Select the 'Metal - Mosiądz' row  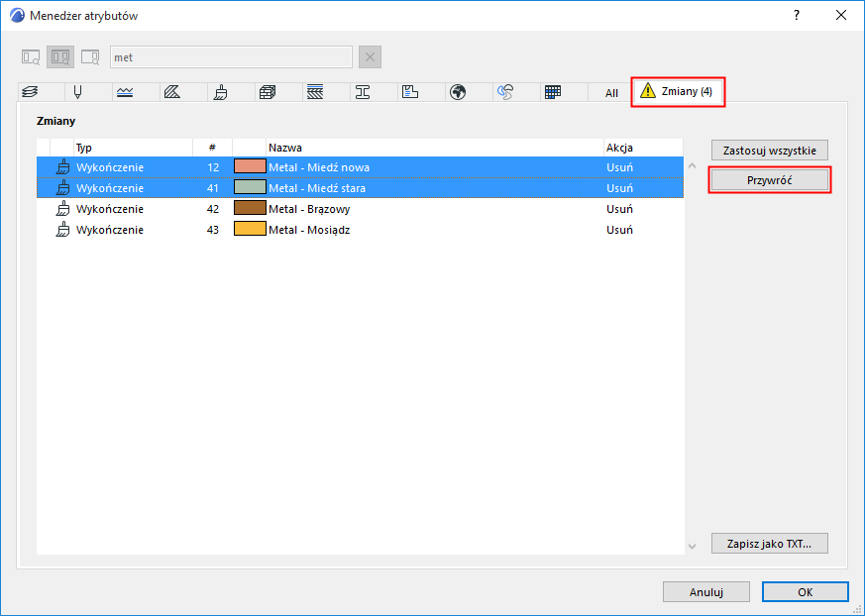[x=361, y=230]
